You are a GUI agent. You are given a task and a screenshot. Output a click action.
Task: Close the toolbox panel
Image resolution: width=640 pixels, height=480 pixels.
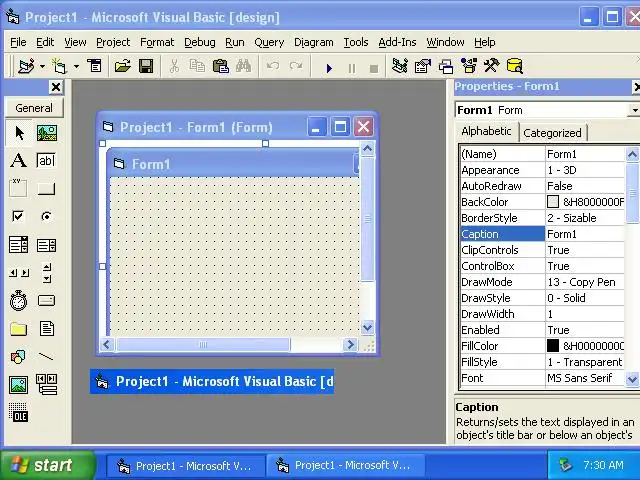click(x=56, y=87)
